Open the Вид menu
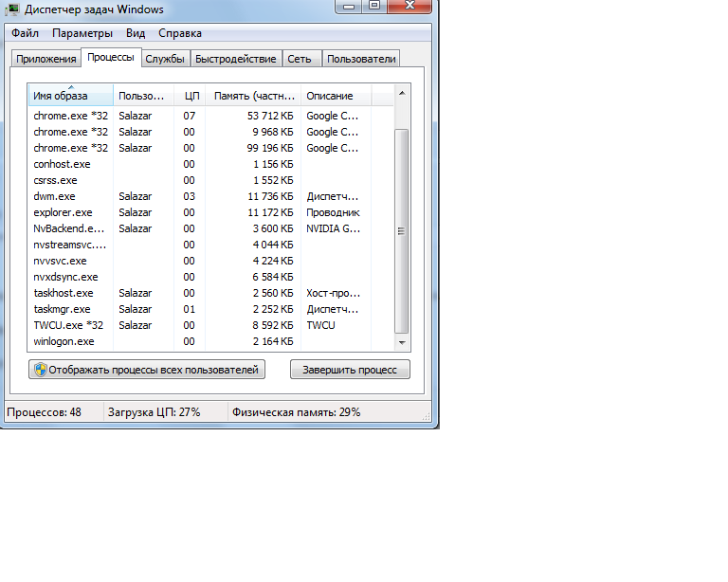Viewport: 728px width, 582px height. [136, 33]
